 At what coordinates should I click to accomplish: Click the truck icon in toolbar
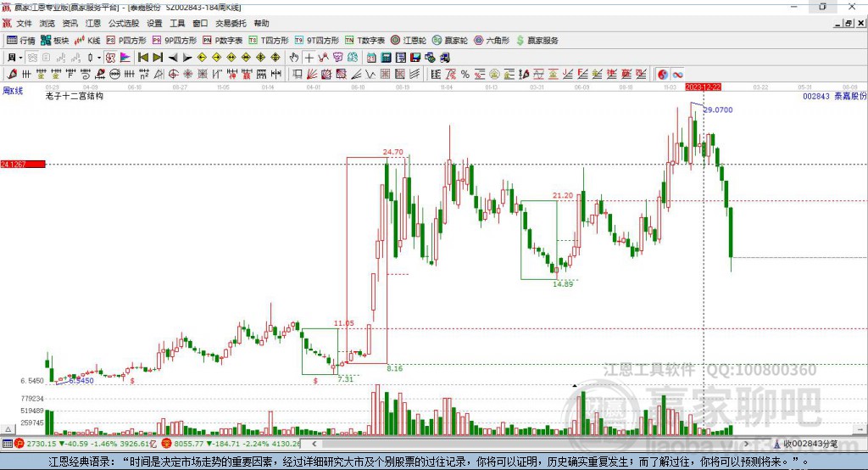[444, 58]
